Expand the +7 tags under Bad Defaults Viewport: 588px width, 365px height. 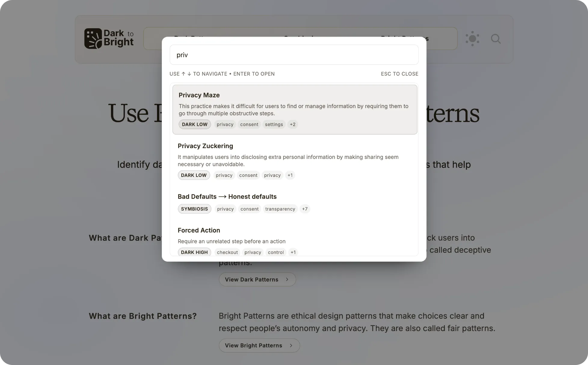click(x=305, y=209)
